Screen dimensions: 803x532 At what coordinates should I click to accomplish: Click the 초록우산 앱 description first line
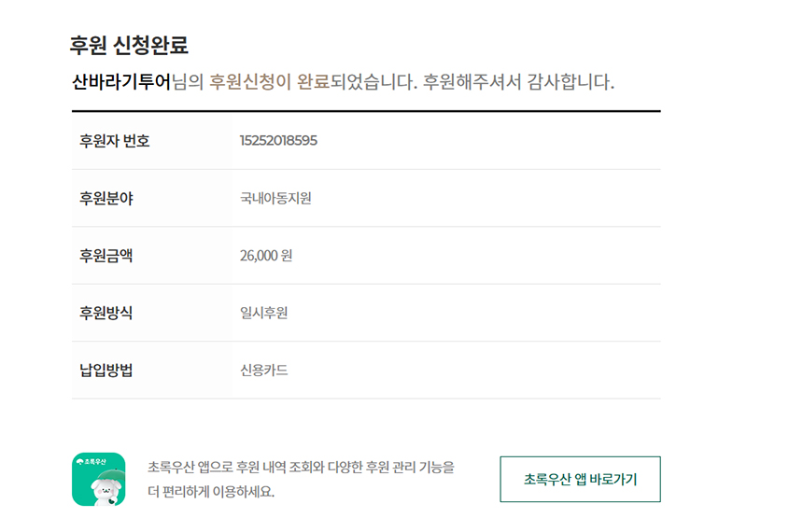(x=302, y=467)
